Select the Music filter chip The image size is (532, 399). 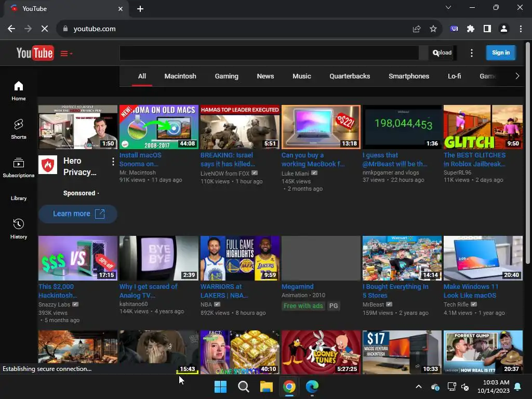[x=302, y=76]
